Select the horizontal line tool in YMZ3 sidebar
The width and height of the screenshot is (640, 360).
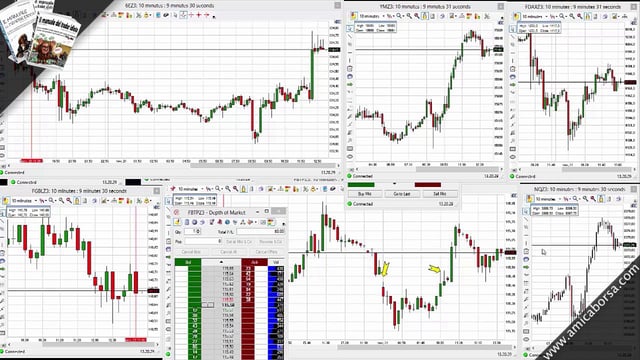click(350, 52)
